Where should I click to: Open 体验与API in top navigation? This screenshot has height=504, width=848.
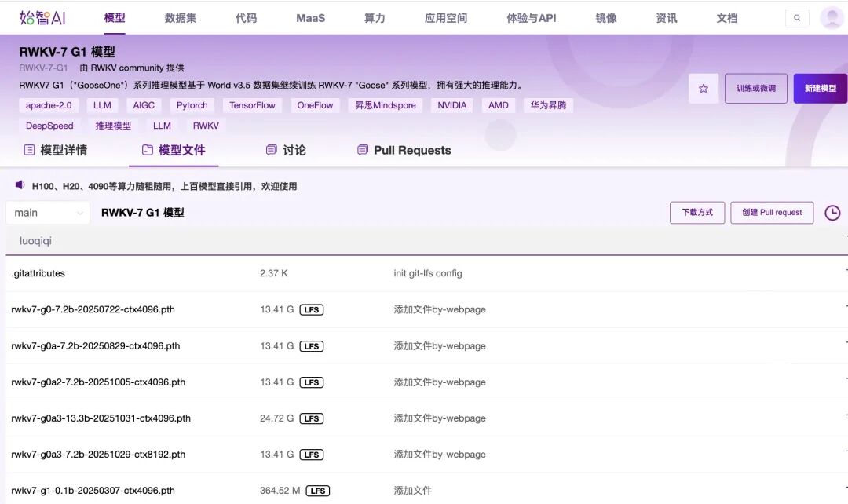[531, 18]
